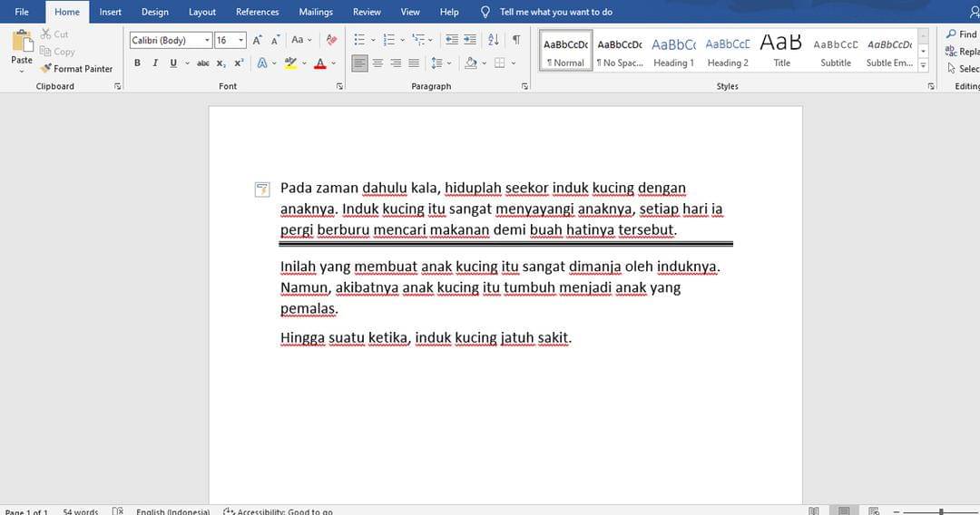The image size is (980, 515).
Task: Click the Grow Font size icon
Action: 258,40
